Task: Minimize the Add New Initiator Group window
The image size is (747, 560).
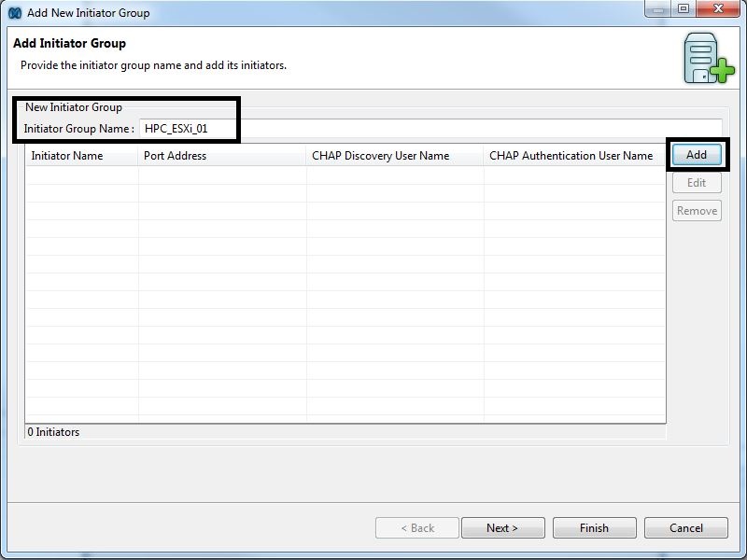Action: (x=656, y=9)
